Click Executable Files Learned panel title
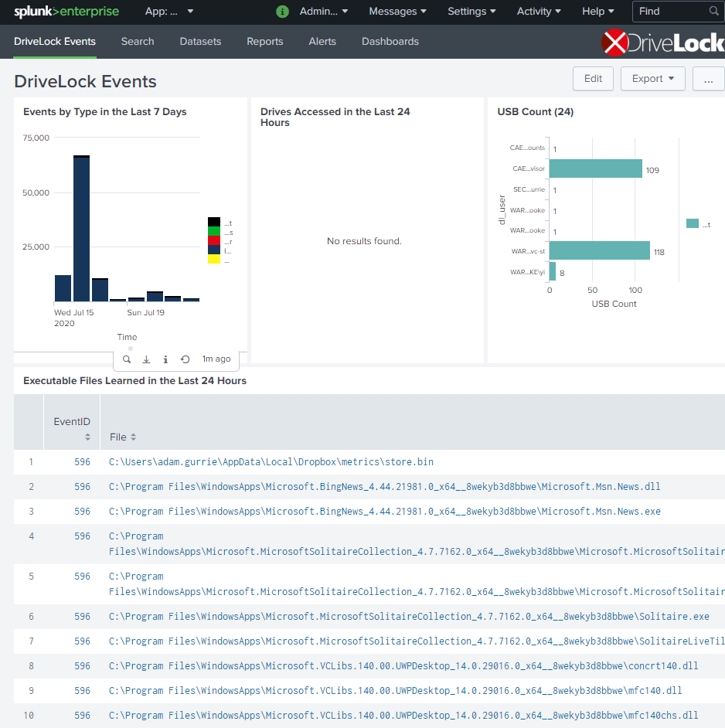This screenshot has height=728, width=725. point(134,381)
